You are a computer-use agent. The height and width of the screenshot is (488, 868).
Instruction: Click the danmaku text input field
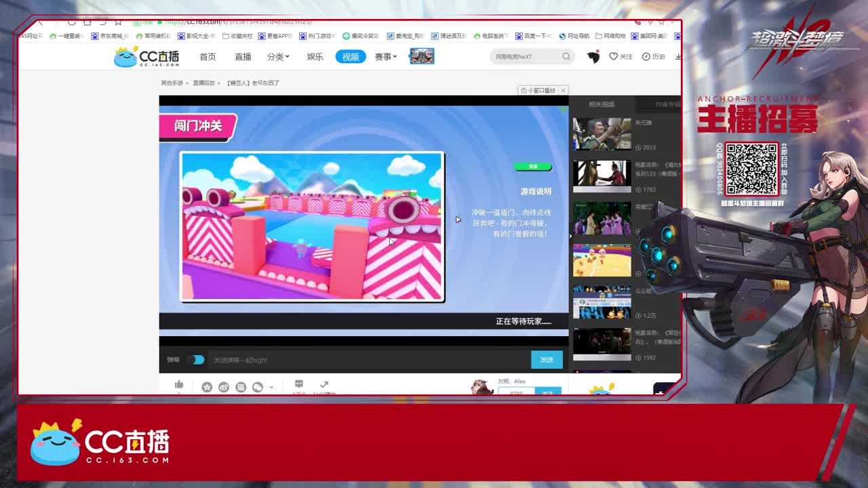366,360
